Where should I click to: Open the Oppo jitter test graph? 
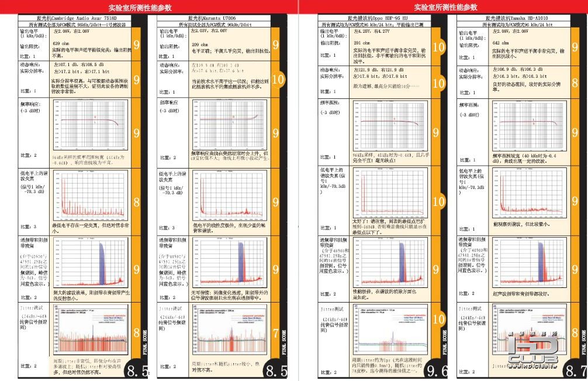coord(390,329)
